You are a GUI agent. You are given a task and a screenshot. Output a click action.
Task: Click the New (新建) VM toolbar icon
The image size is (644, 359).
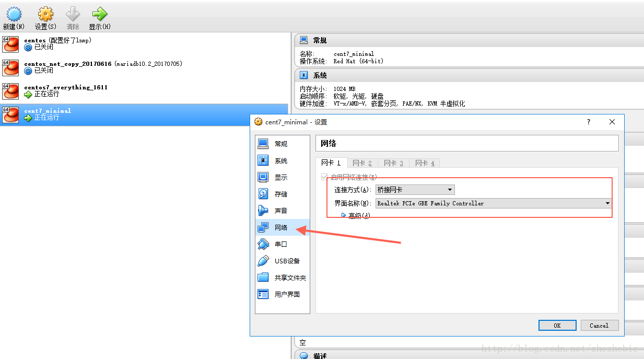coord(14,14)
